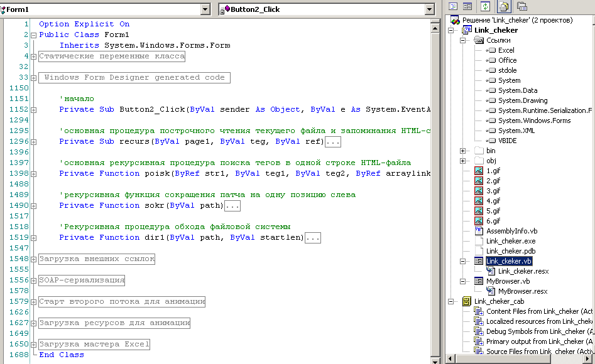Expand the recurs sub outline on line 1296
The width and height of the screenshot is (595, 364).
coord(33,142)
